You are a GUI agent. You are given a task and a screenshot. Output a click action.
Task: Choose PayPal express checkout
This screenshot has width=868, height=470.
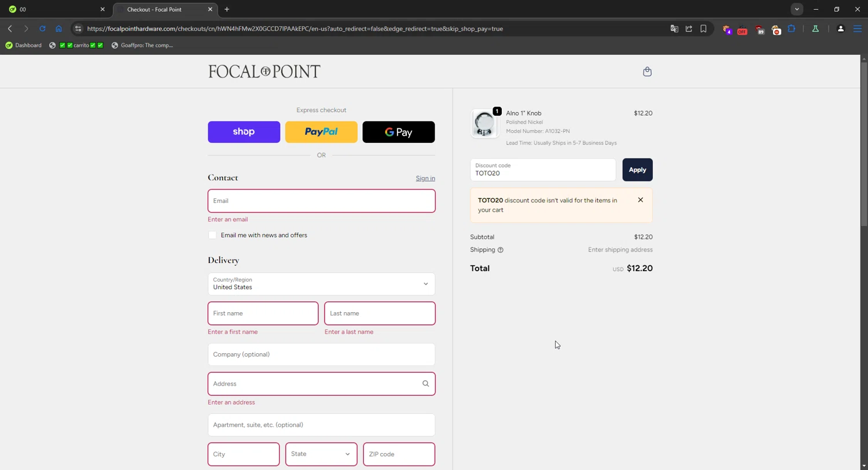click(321, 132)
